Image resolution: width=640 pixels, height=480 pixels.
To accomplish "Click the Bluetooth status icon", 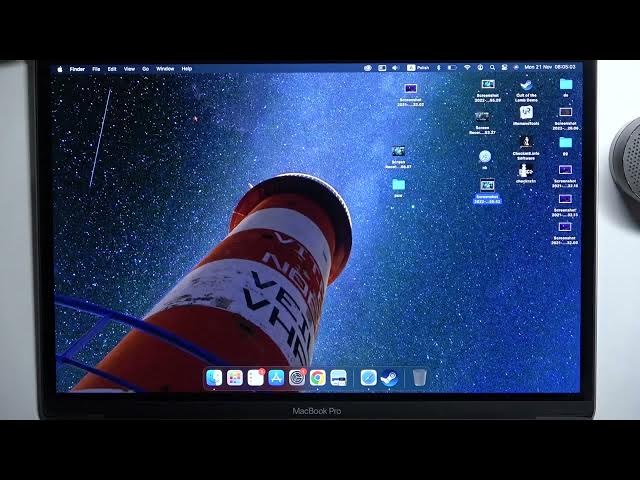I will (x=439, y=67).
